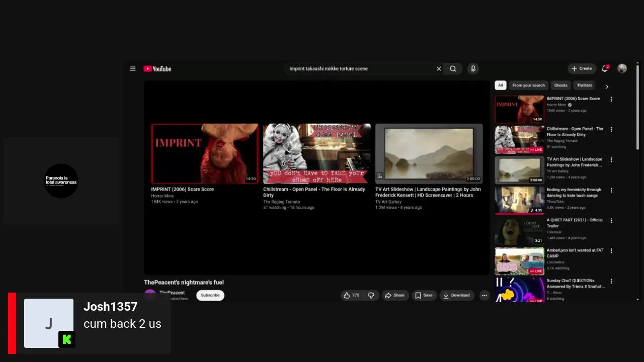This screenshot has height=362, width=644.
Task: Open ThePeacent channel avatar
Action: [150, 295]
